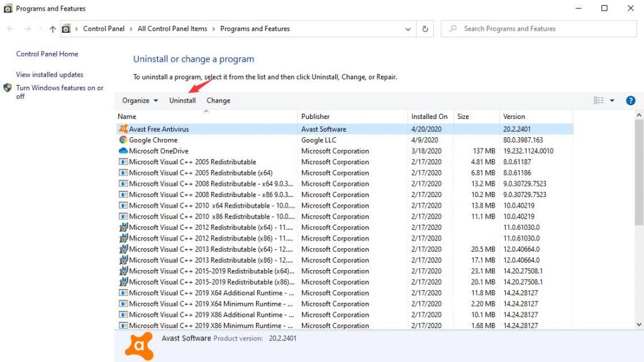Screen dimensions: 644x362
Task: Click the 3/18/2020 installed date cell
Action: [x=426, y=151]
